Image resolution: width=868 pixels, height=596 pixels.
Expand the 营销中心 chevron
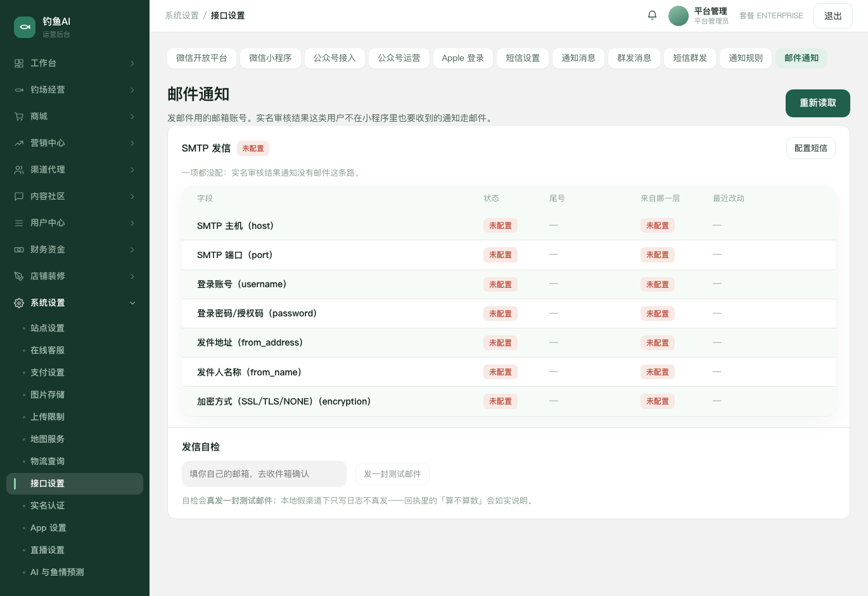[x=132, y=143]
